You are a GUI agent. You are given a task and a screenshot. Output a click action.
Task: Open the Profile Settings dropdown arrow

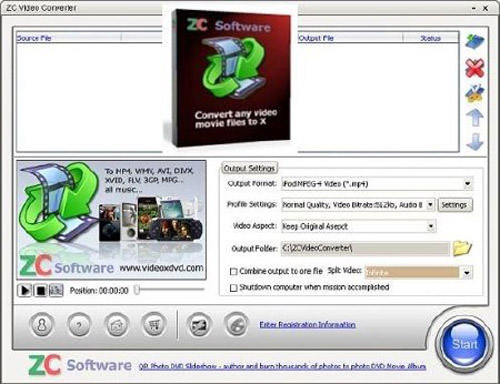(430, 205)
